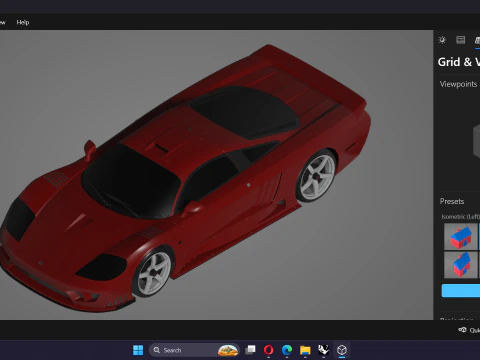Image resolution: width=480 pixels, height=360 pixels.
Task: Click the Quick Animations icon in bottom bar
Action: click(x=462, y=330)
